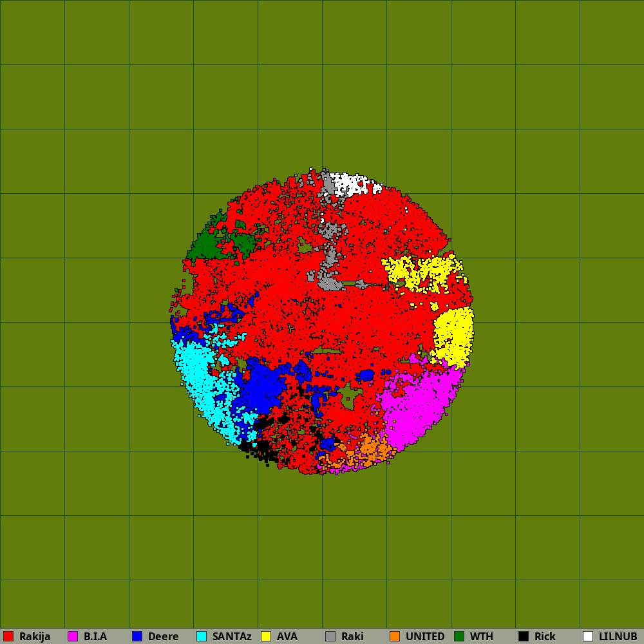Screen dimensions: 644x644
Task: Click the blue Deere legend swatch
Action: (x=137, y=636)
